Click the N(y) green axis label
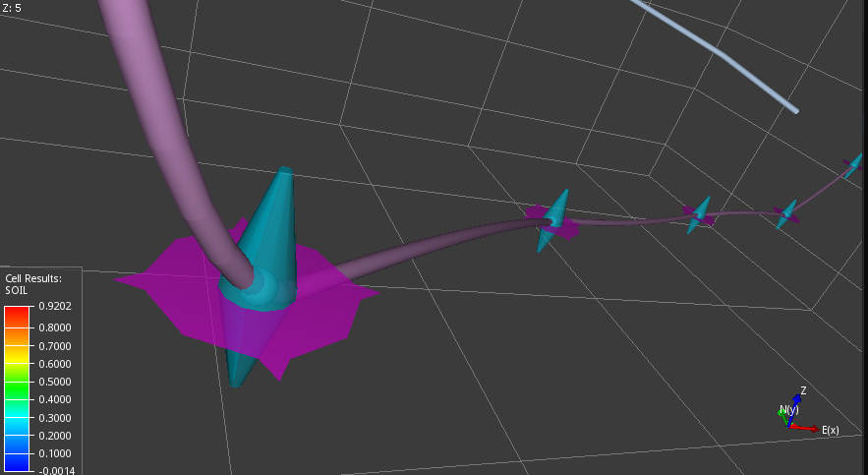Screen dimensions: 868x475 [x=788, y=410]
